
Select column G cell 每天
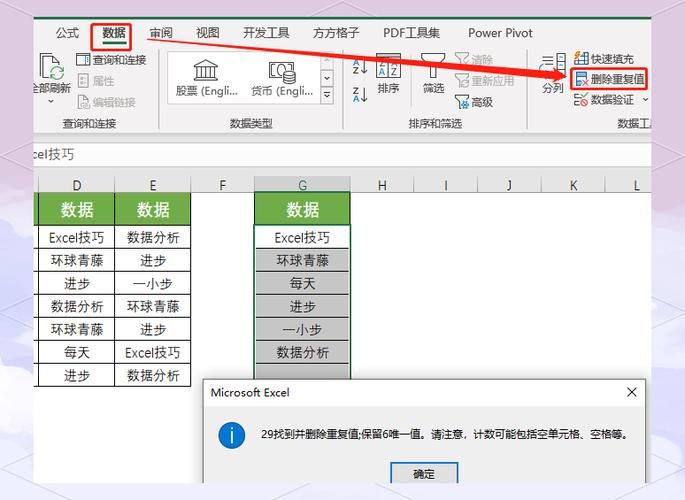pos(302,283)
